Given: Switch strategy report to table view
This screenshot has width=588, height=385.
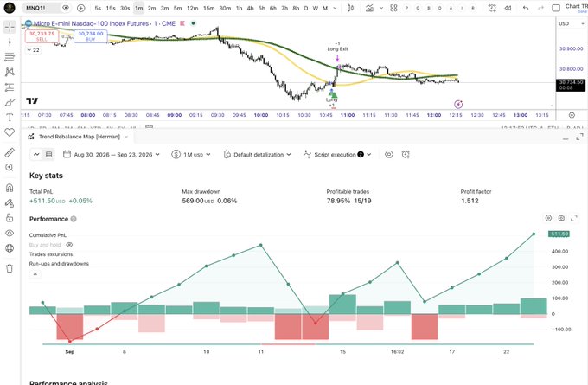Looking at the screenshot, I should coord(48,154).
